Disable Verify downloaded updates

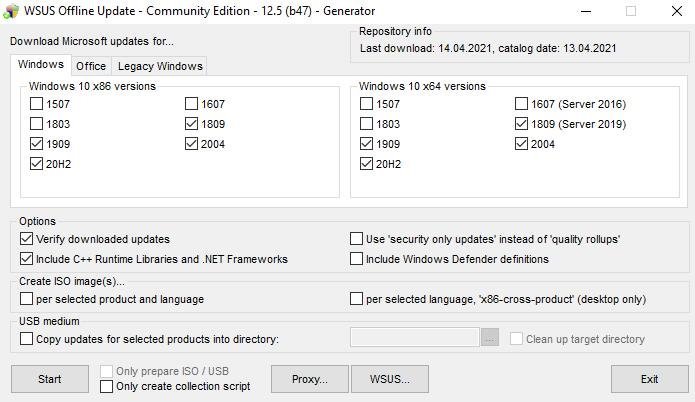pyautogui.click(x=26, y=239)
